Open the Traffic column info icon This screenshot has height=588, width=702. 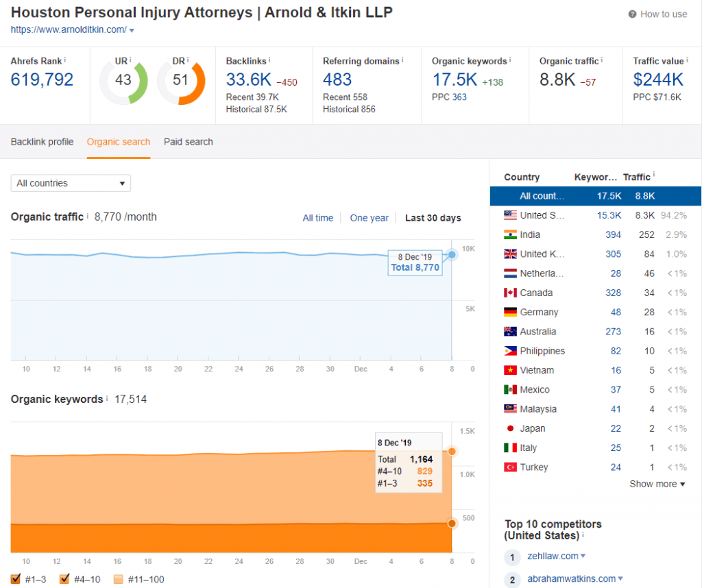point(653,174)
